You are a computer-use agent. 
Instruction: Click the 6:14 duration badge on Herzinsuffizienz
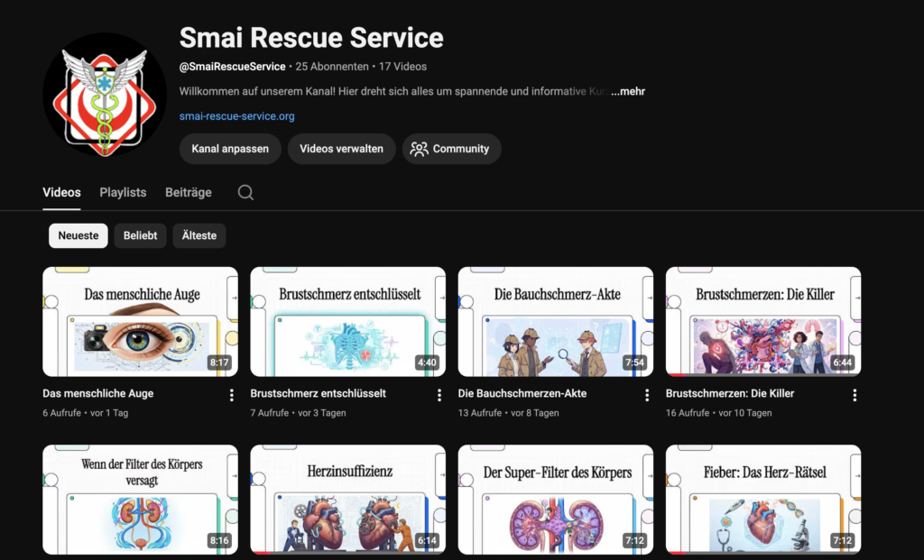tap(427, 540)
